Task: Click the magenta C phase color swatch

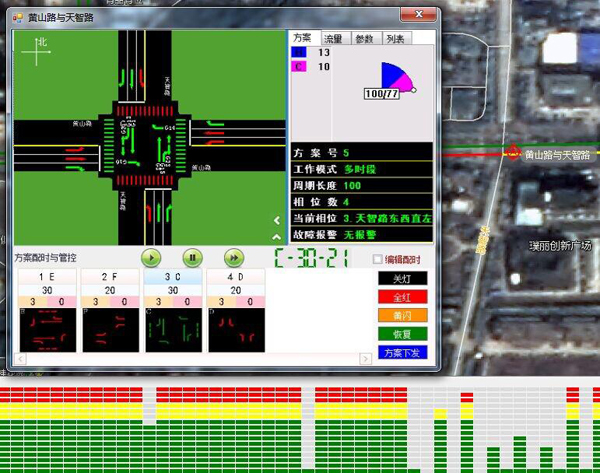Action: (x=299, y=67)
